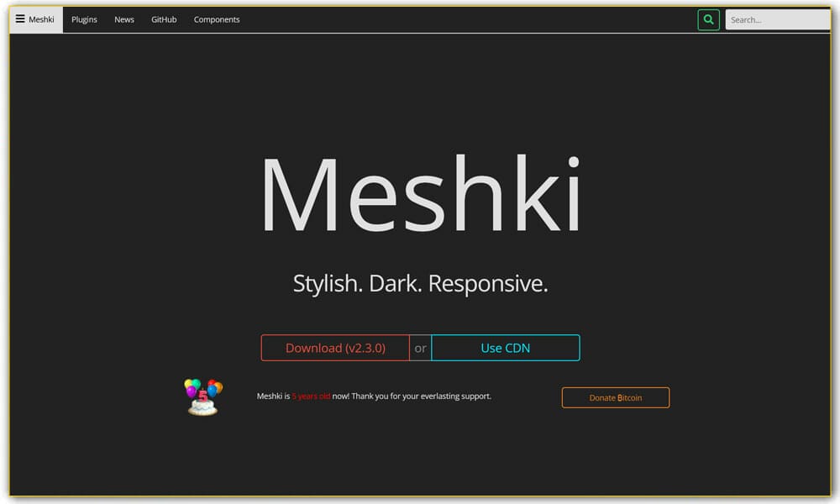Screen dimensions: 840x504
Task: Navigate to the News section
Action: point(123,19)
